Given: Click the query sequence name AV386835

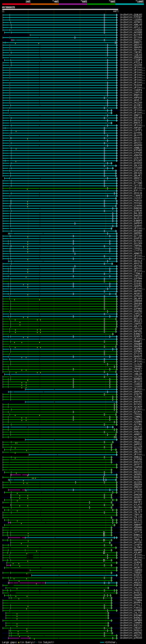Looking at the screenshot, I should [8, 8].
